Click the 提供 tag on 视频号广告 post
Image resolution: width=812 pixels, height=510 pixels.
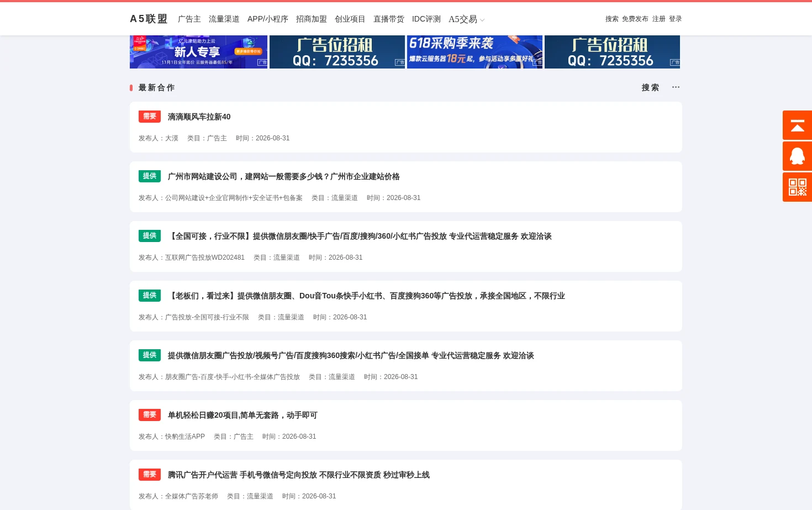tap(150, 355)
